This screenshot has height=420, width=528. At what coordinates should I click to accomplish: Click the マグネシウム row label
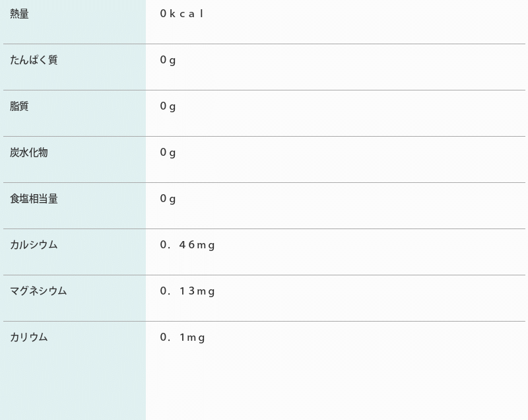38,291
